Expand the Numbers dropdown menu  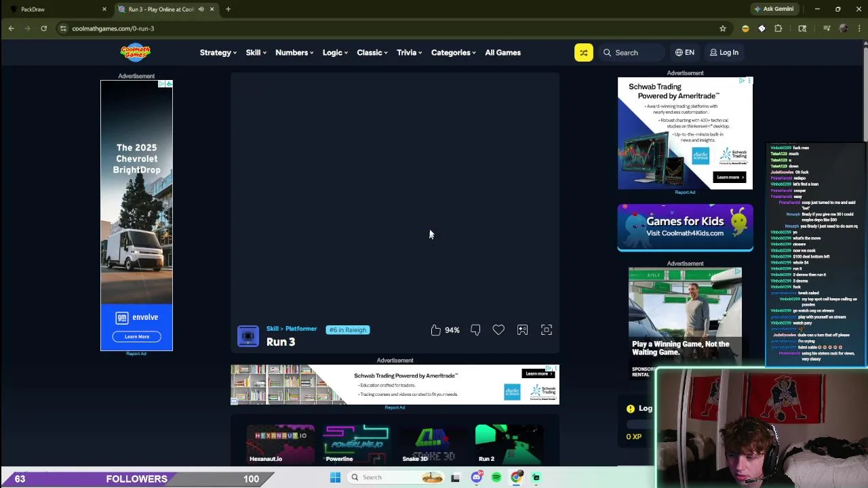(x=294, y=52)
